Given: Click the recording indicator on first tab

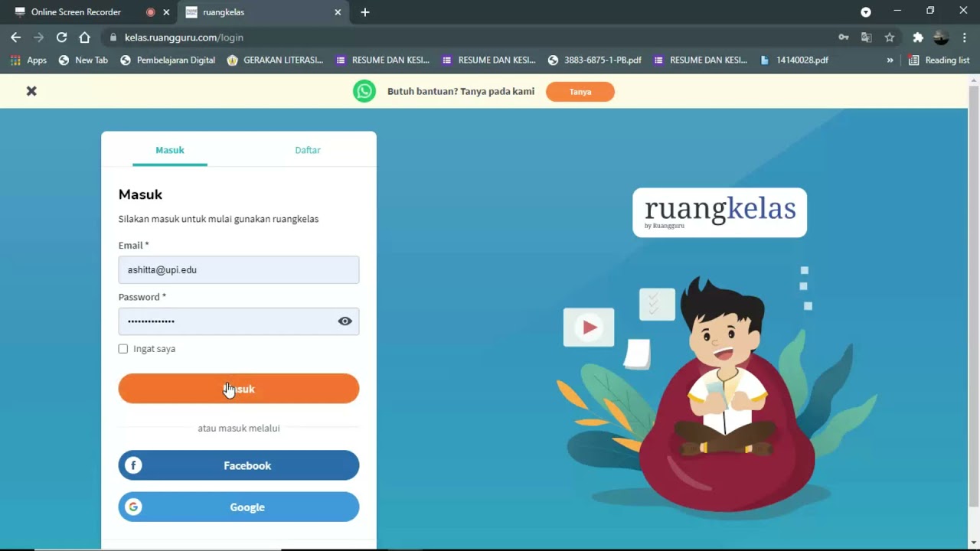Looking at the screenshot, I should 150,12.
